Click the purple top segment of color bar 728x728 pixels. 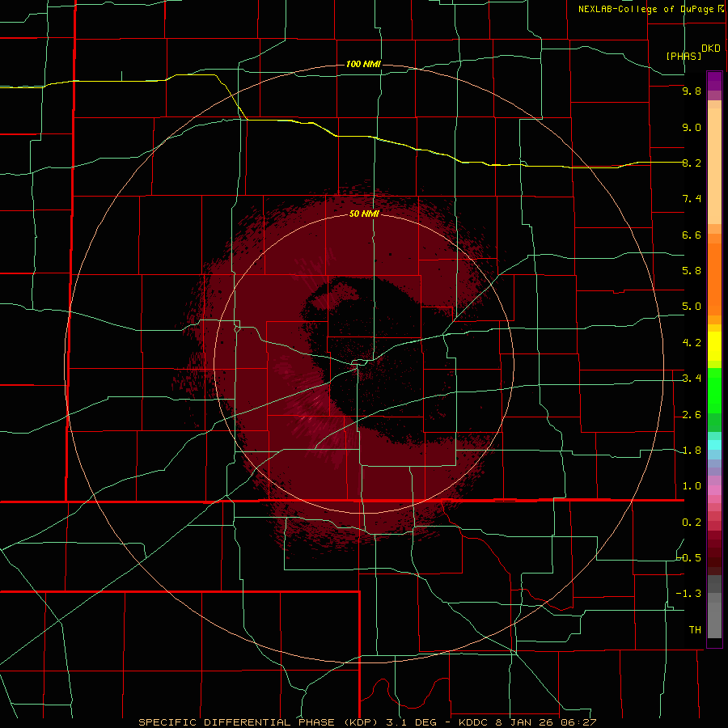click(x=714, y=81)
